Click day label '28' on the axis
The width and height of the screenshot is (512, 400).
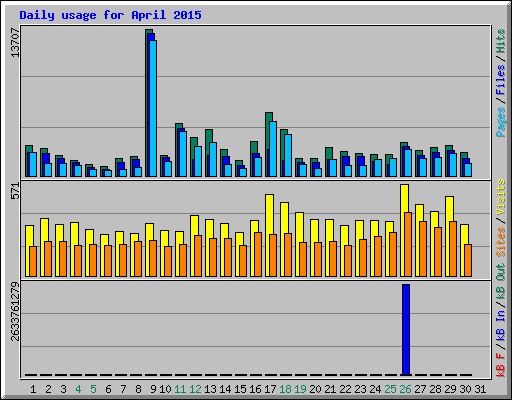(x=435, y=389)
